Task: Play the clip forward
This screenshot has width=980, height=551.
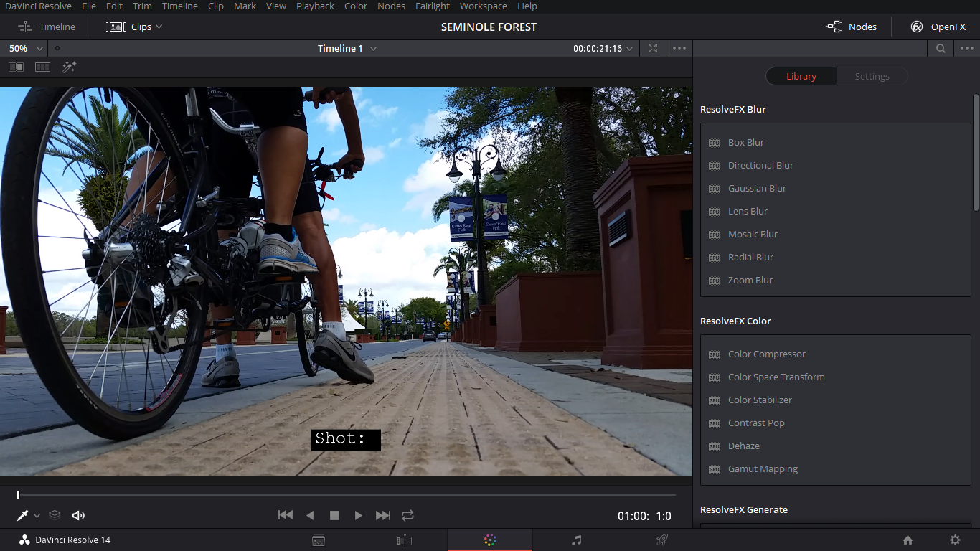Action: coord(358,515)
